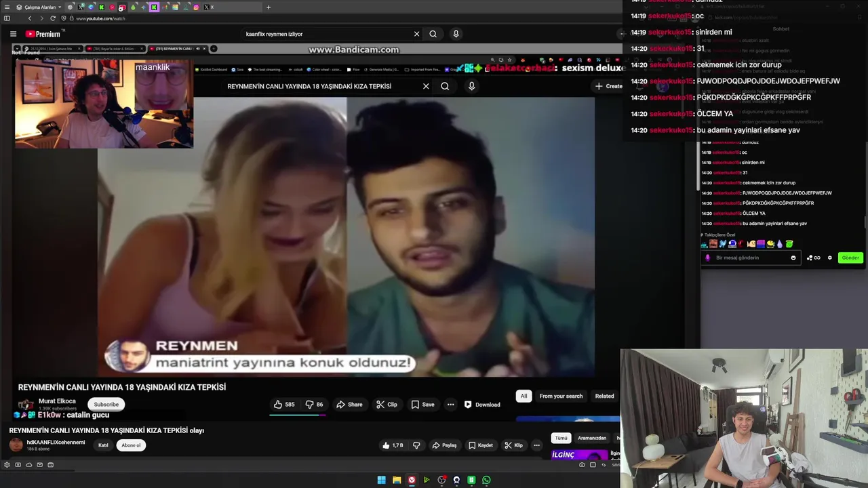Select the 'All' filter chip
This screenshot has height=488, width=868.
(x=524, y=396)
